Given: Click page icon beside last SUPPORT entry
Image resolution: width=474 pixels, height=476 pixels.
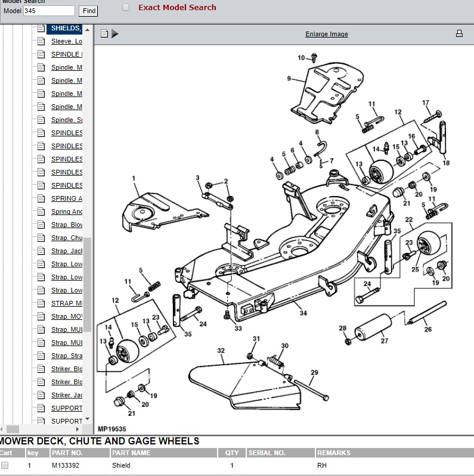Looking at the screenshot, I should [41, 421].
